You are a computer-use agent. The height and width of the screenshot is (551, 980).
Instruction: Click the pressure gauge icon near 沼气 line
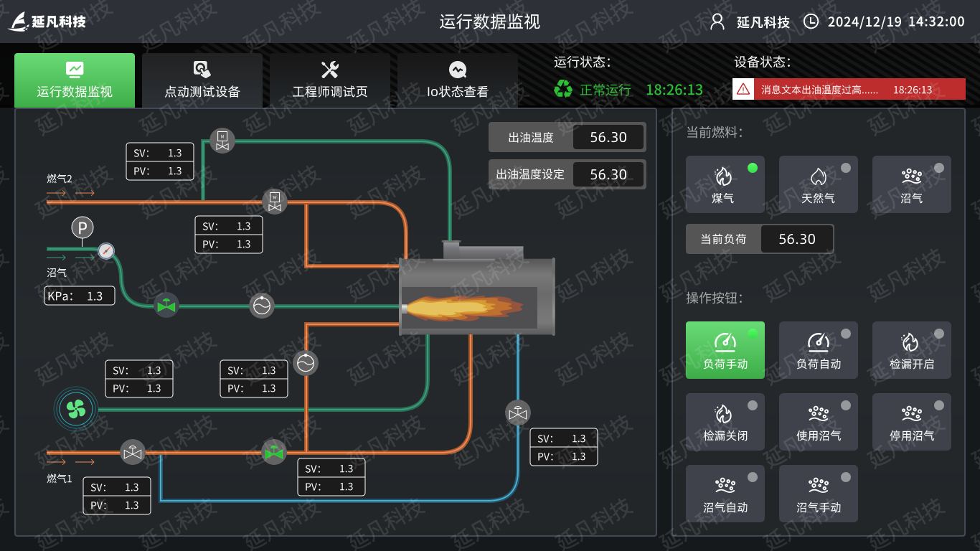pyautogui.click(x=106, y=252)
